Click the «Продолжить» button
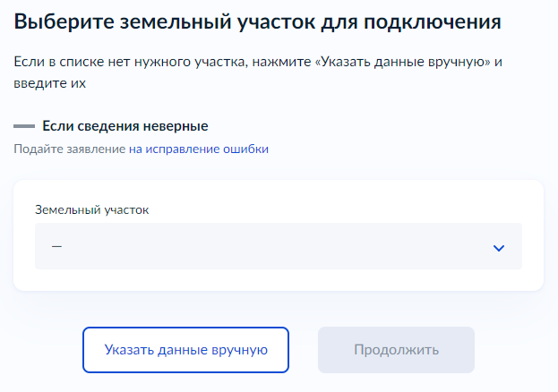The image size is (558, 392). tap(396, 349)
